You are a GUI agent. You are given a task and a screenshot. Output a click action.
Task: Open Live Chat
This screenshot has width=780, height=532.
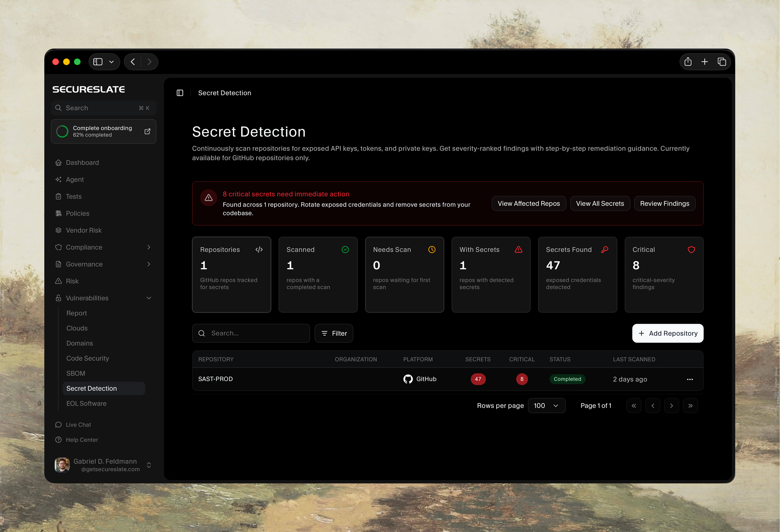coord(73,425)
